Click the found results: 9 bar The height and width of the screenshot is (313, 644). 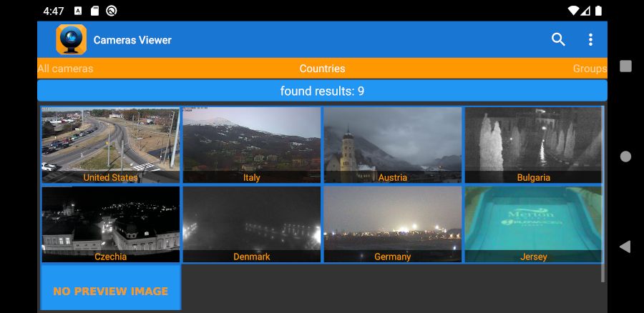pyautogui.click(x=322, y=91)
